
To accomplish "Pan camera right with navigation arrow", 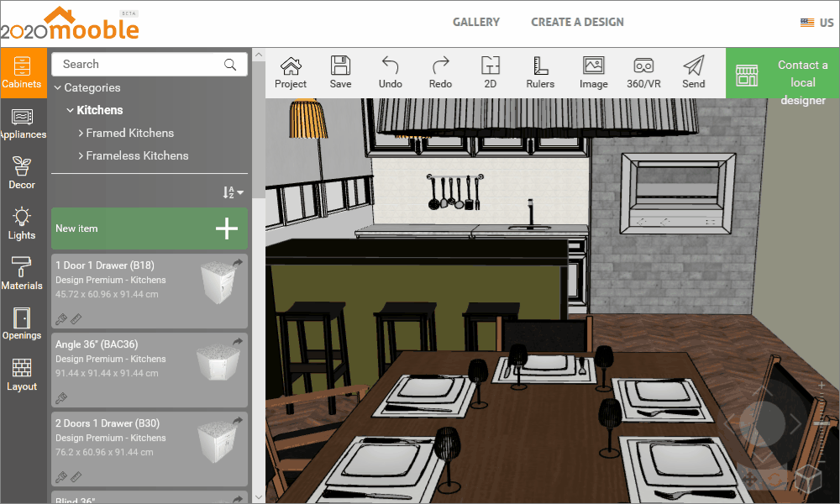I will click(x=795, y=423).
